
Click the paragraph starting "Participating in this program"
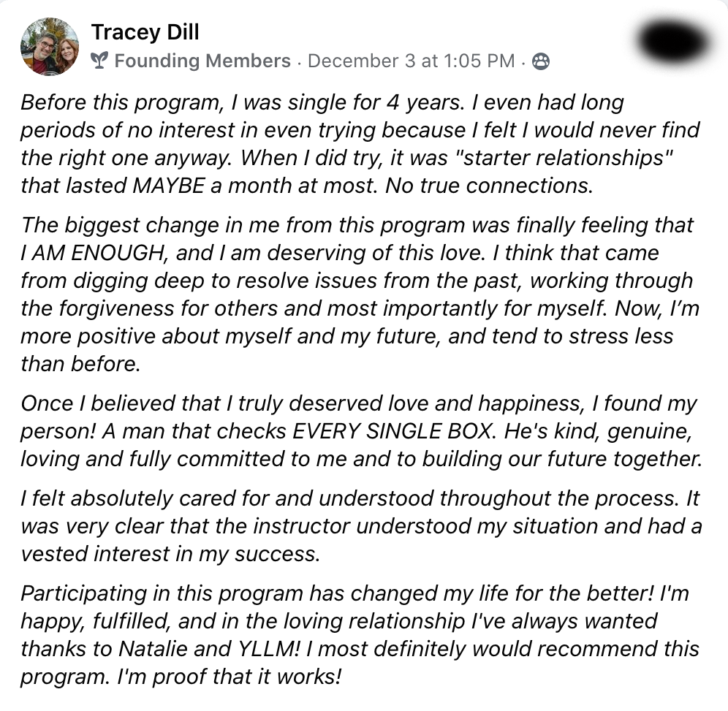point(358,634)
